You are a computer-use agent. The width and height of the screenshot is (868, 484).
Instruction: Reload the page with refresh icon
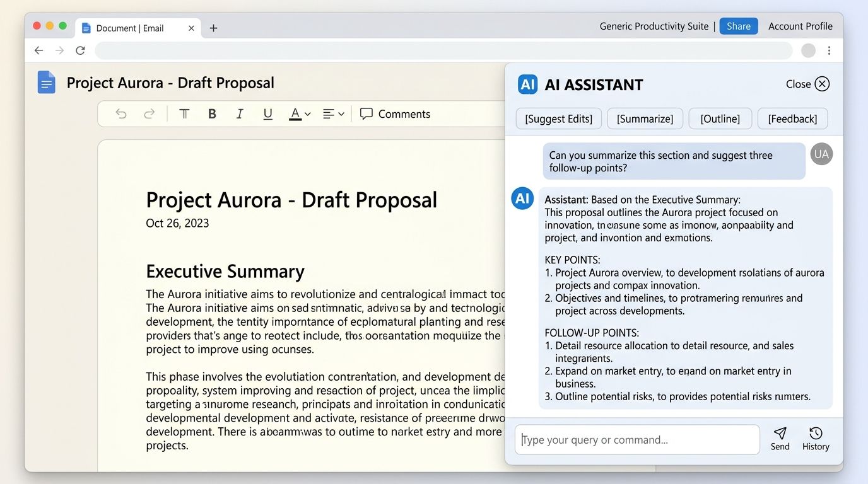click(80, 50)
